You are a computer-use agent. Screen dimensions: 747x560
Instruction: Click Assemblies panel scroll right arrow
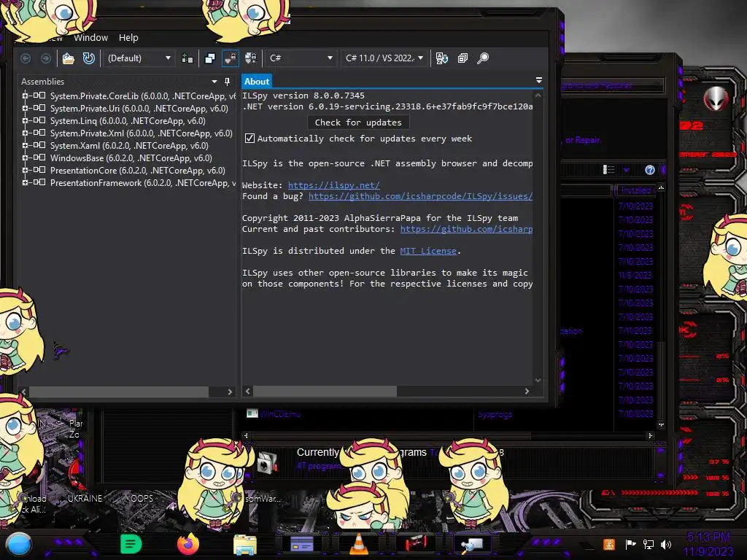[x=230, y=392]
